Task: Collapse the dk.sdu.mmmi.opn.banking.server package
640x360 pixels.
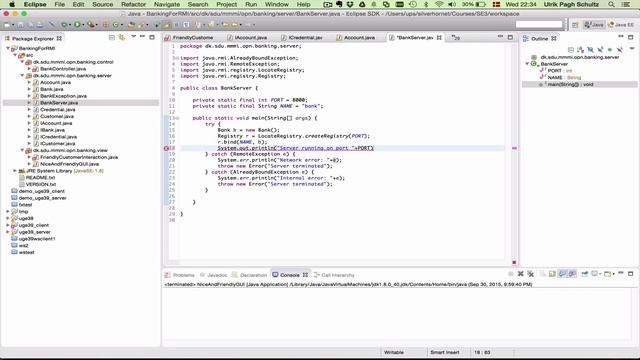Action: 22,76
